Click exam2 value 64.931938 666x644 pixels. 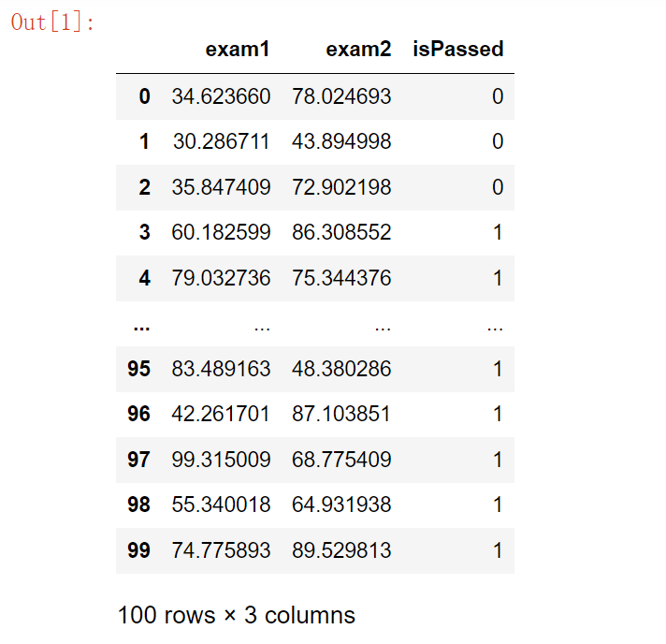tap(341, 505)
